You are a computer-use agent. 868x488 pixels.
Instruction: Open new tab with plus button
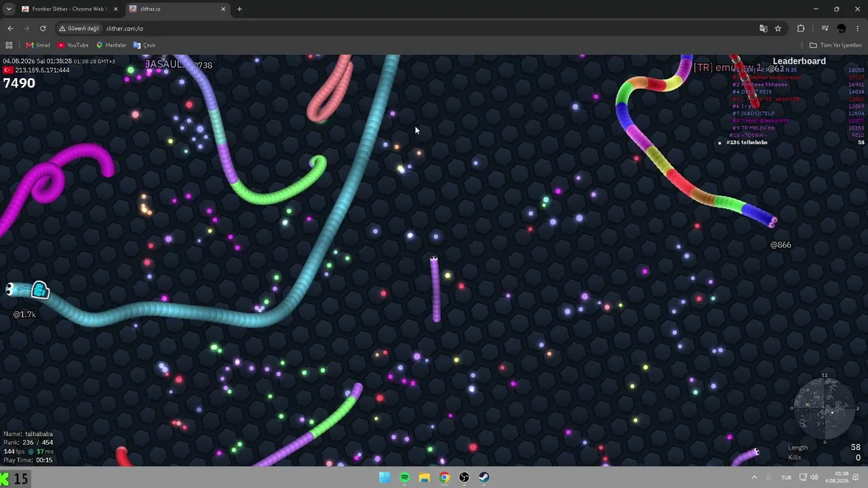[x=239, y=9]
